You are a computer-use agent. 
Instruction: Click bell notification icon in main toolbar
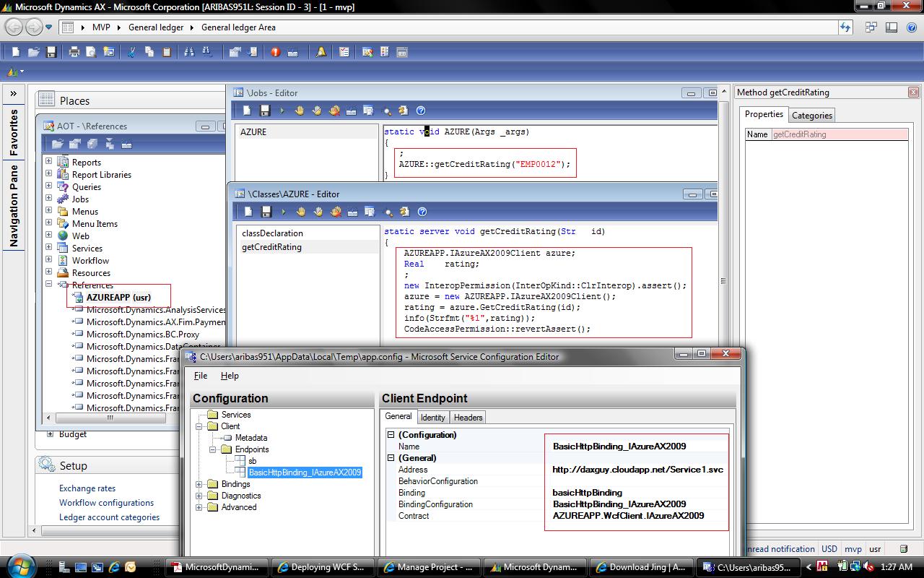click(321, 52)
